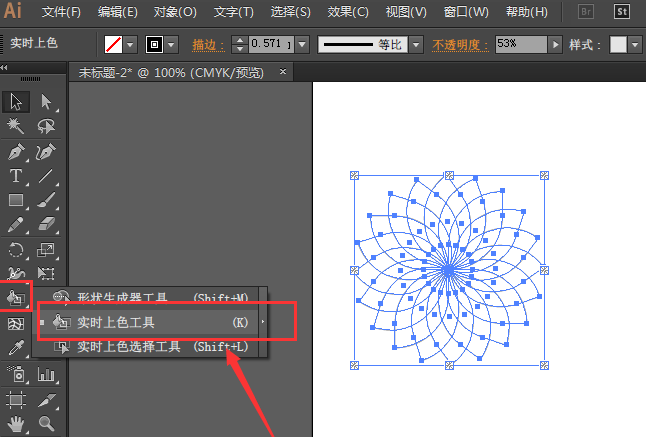Viewport: 646px width, 437px height.
Task: Open the fill color dropdown arrow
Action: [130, 45]
